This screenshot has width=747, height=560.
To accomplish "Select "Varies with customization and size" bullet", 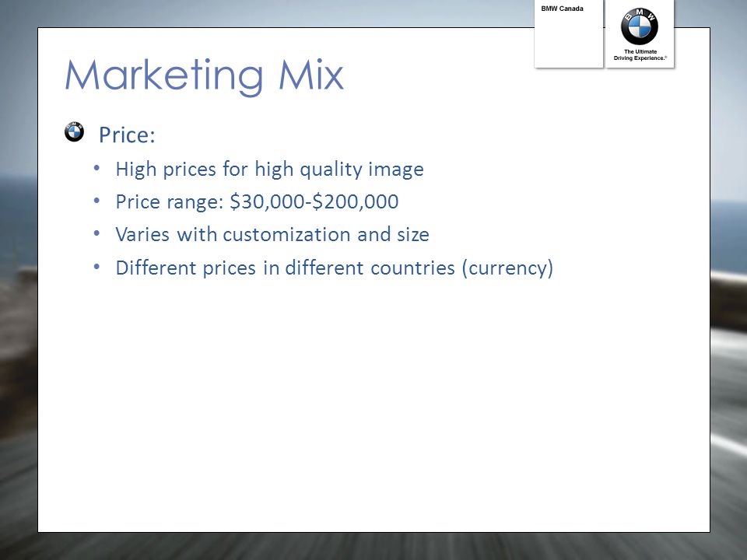I will [272, 234].
